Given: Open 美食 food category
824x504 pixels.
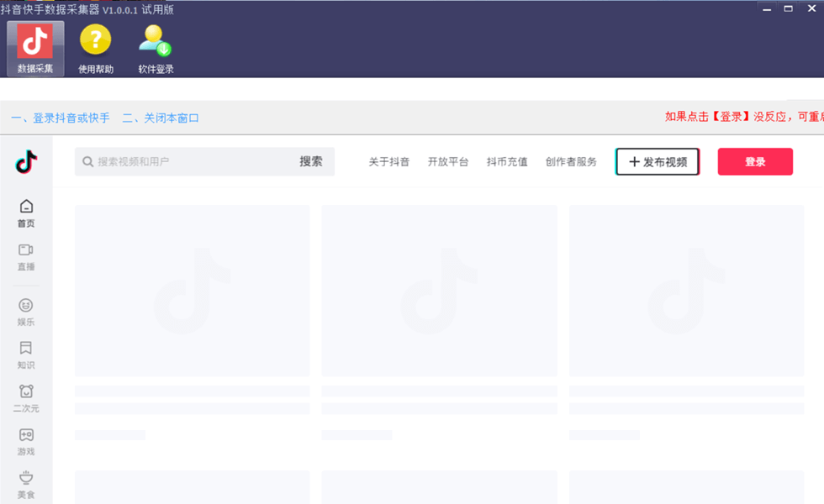Looking at the screenshot, I should [x=26, y=486].
